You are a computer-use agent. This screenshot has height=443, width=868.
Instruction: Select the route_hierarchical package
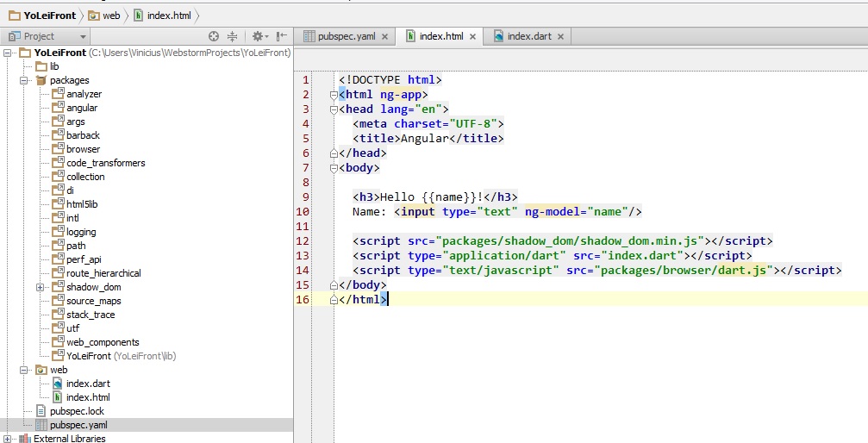[103, 273]
